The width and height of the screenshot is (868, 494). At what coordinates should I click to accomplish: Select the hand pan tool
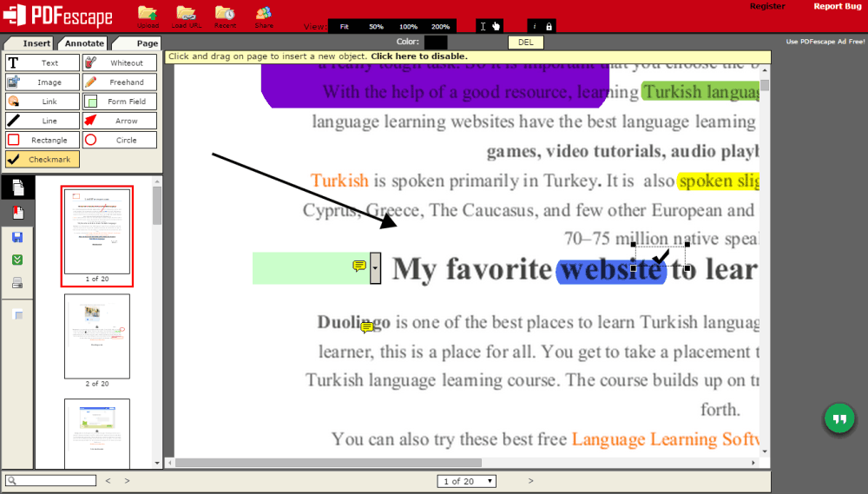[496, 27]
